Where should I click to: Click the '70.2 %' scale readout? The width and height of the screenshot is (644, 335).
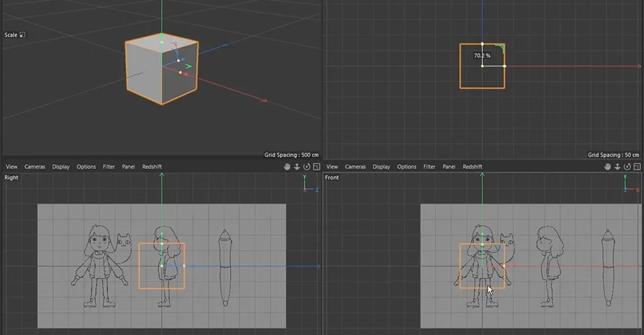tap(482, 56)
